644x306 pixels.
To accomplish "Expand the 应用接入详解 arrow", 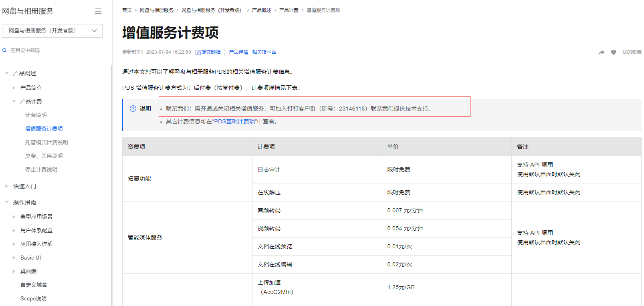I will 14,244.
